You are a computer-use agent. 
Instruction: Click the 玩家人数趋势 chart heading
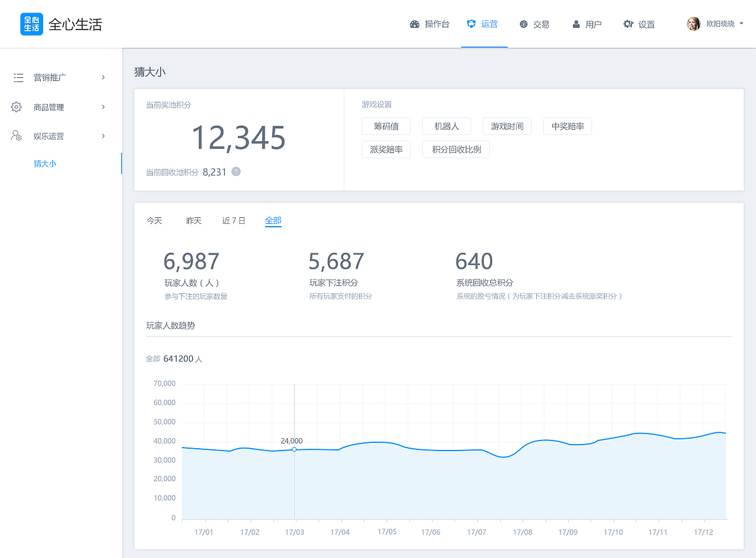171,325
